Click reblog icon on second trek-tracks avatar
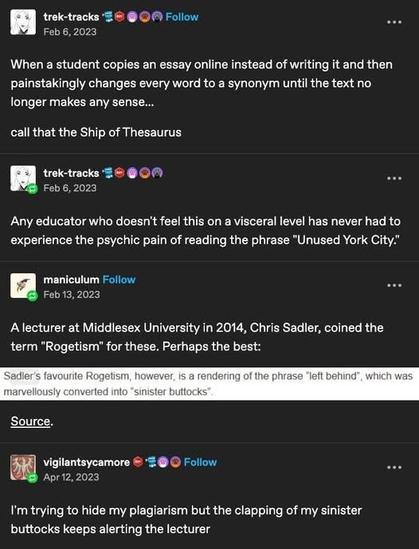The width and height of the screenshot is (419, 549). click(x=32, y=189)
